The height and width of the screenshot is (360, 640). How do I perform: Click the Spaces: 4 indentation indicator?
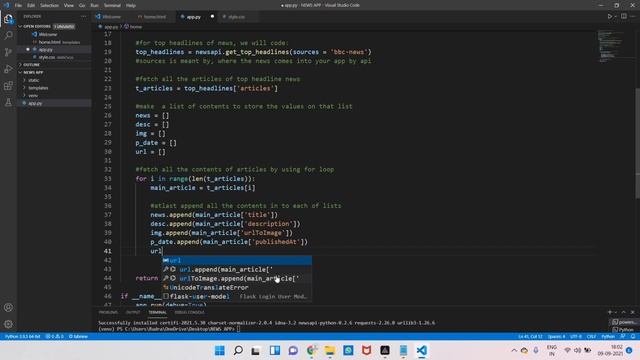click(556, 337)
